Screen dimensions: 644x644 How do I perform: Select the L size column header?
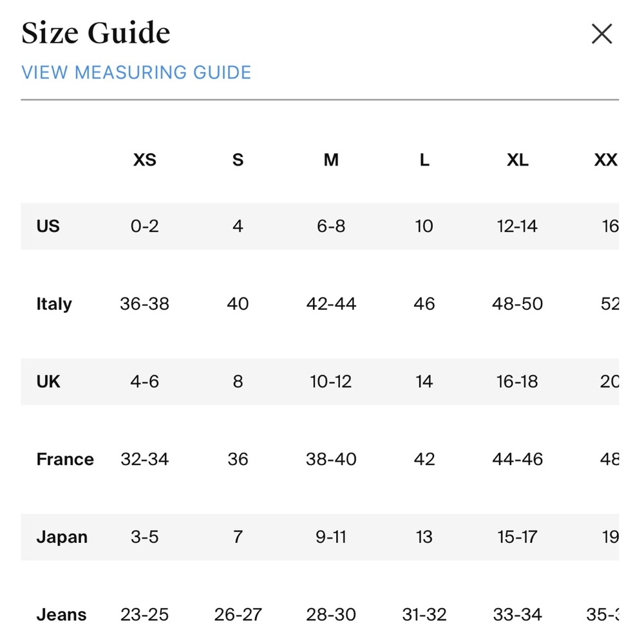coord(424,160)
